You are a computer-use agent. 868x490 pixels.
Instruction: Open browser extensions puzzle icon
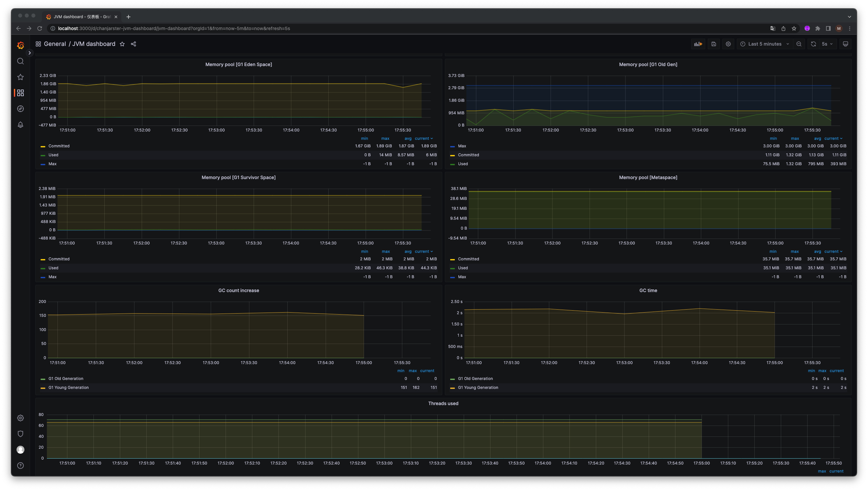click(x=817, y=28)
